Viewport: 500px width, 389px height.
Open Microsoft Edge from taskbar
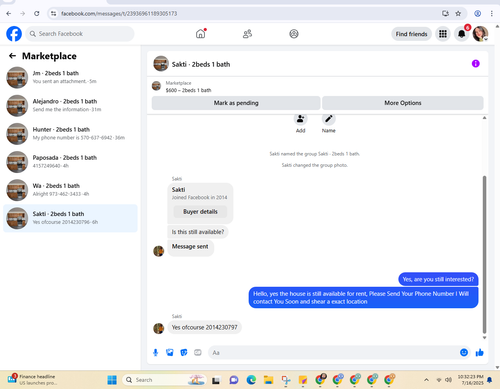(x=251, y=380)
